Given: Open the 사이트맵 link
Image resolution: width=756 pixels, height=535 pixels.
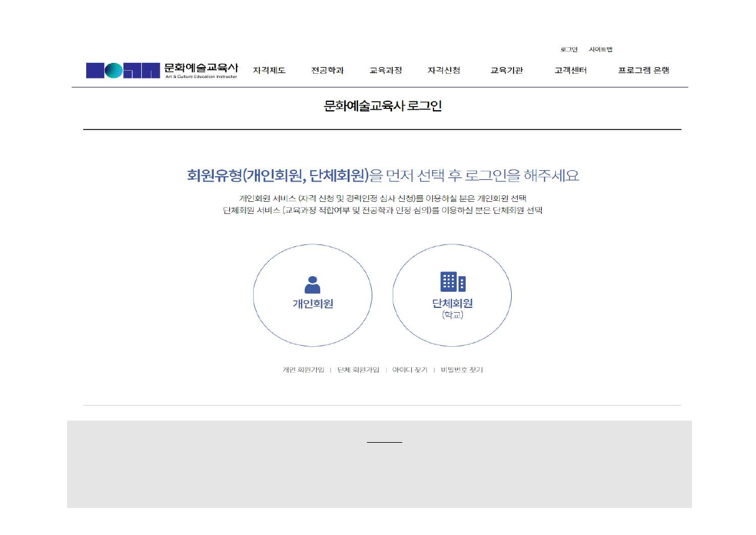Looking at the screenshot, I should click(600, 50).
